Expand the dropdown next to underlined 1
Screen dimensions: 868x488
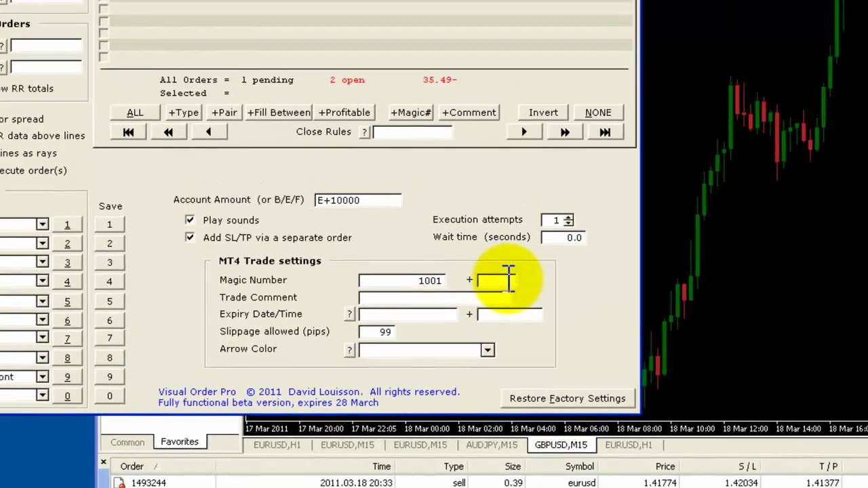pyautogui.click(x=42, y=224)
